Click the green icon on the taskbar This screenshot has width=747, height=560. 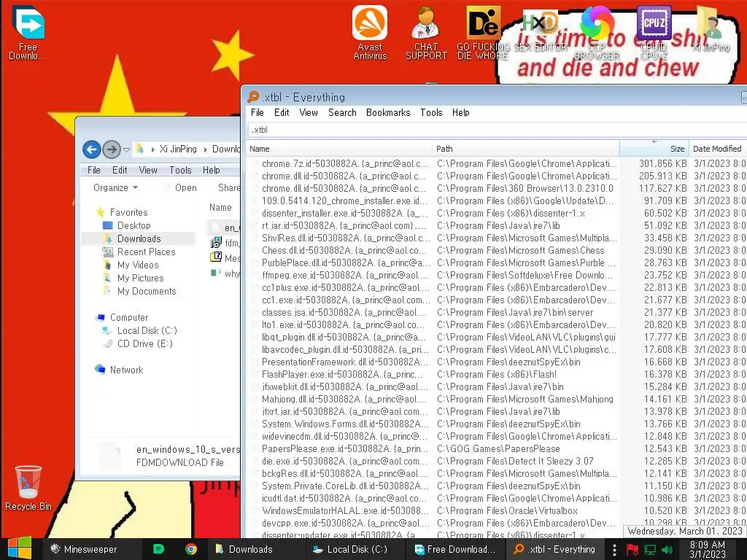158,549
